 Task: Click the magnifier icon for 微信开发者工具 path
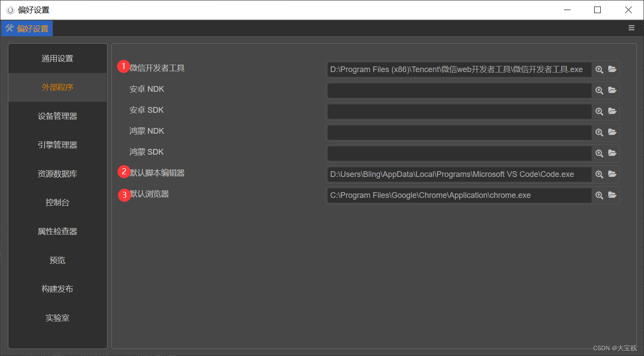(x=599, y=69)
